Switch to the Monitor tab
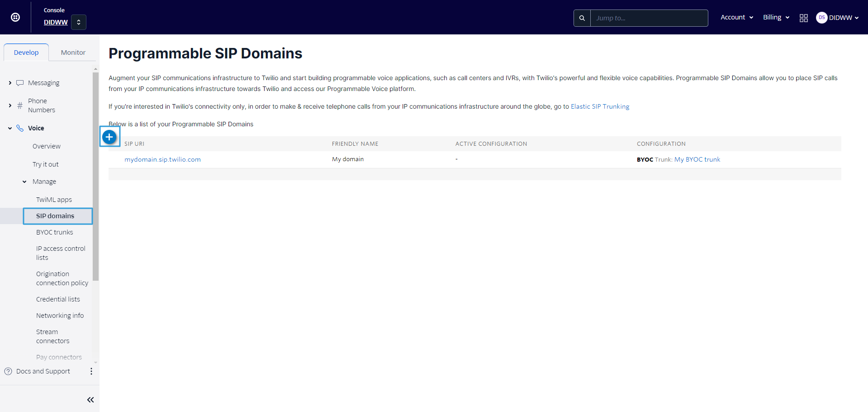The image size is (868, 412). click(x=73, y=52)
